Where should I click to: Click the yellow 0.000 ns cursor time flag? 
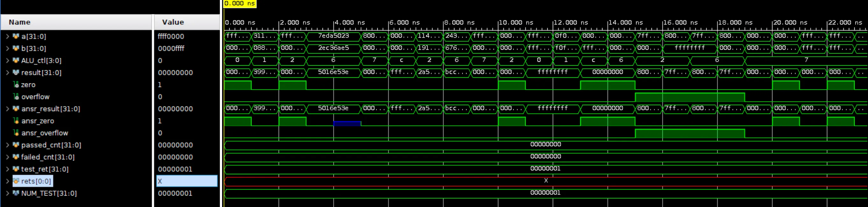pos(239,4)
